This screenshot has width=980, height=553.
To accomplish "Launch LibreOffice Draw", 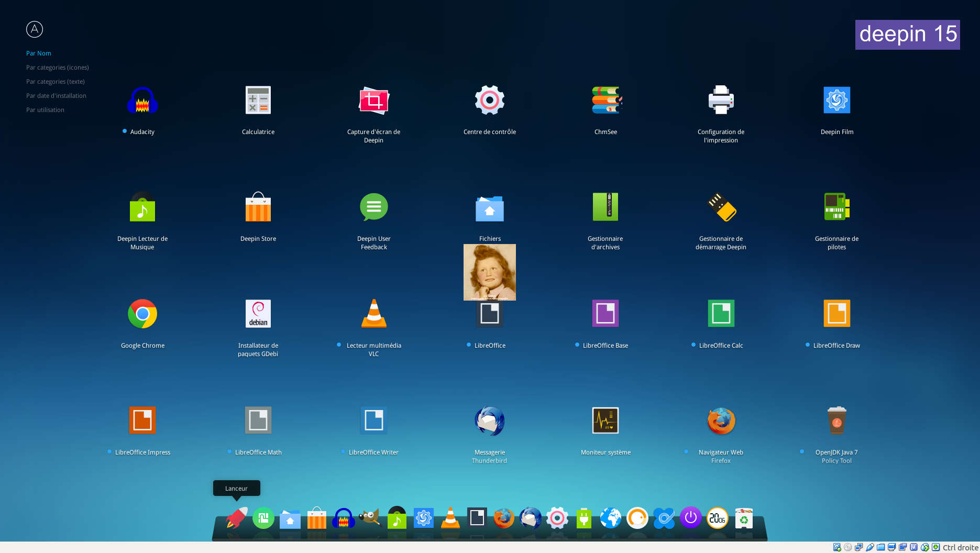I will pos(837,314).
